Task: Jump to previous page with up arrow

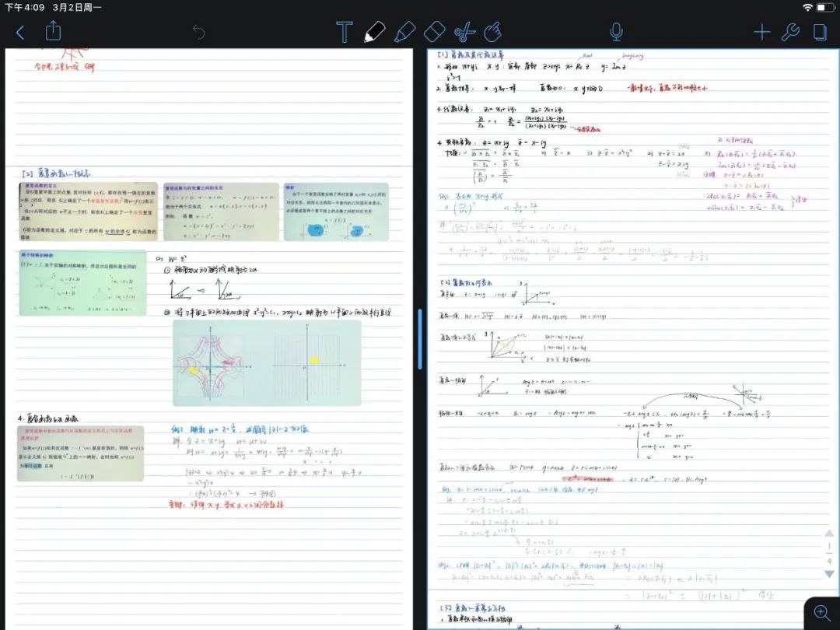Action: 829,534
